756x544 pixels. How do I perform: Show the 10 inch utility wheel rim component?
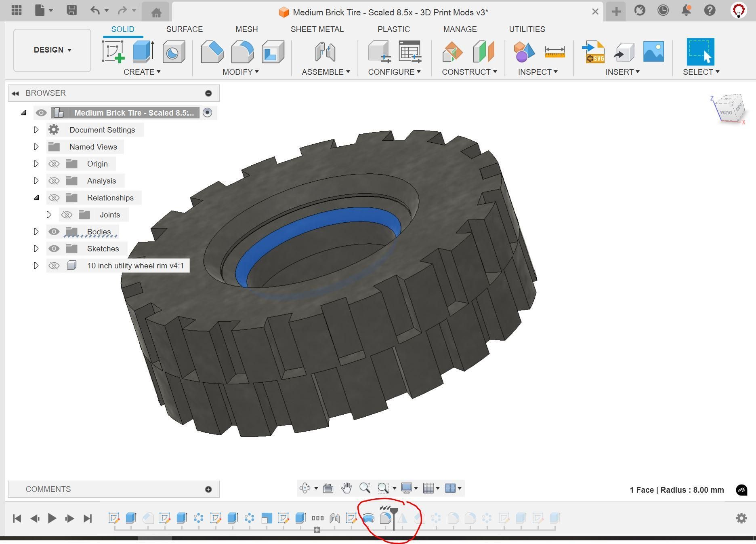(x=54, y=266)
